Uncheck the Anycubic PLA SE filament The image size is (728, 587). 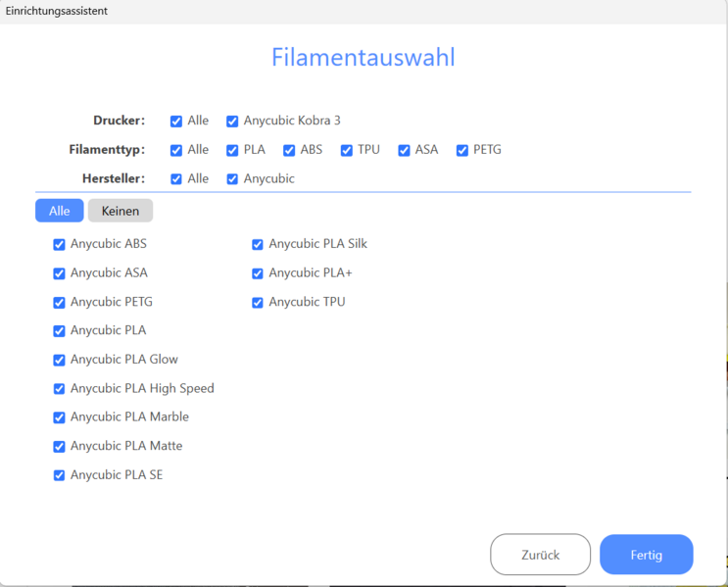59,475
